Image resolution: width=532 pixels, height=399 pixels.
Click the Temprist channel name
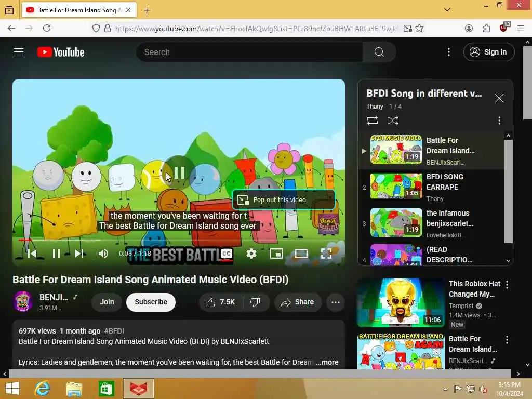(x=461, y=305)
